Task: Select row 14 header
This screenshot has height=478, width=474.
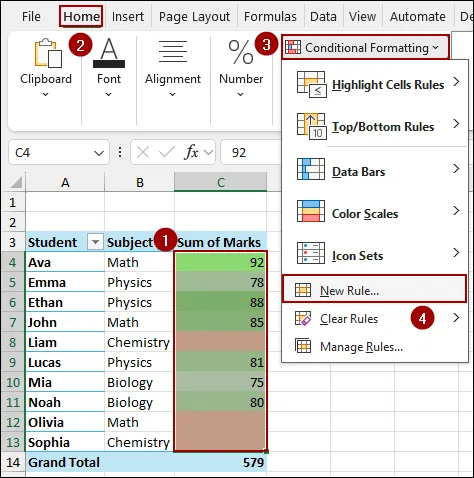Action: point(13,462)
